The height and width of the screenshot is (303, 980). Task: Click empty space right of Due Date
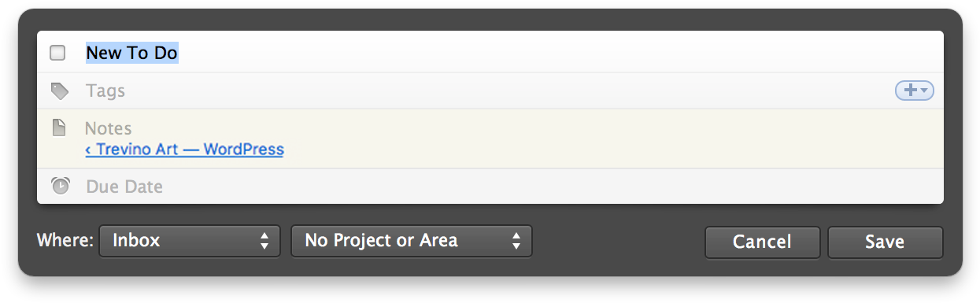551,187
